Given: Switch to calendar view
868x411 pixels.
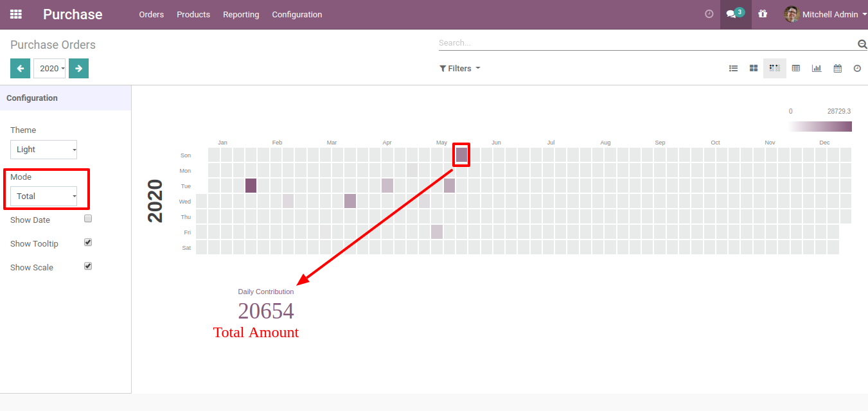Looking at the screenshot, I should coord(838,68).
